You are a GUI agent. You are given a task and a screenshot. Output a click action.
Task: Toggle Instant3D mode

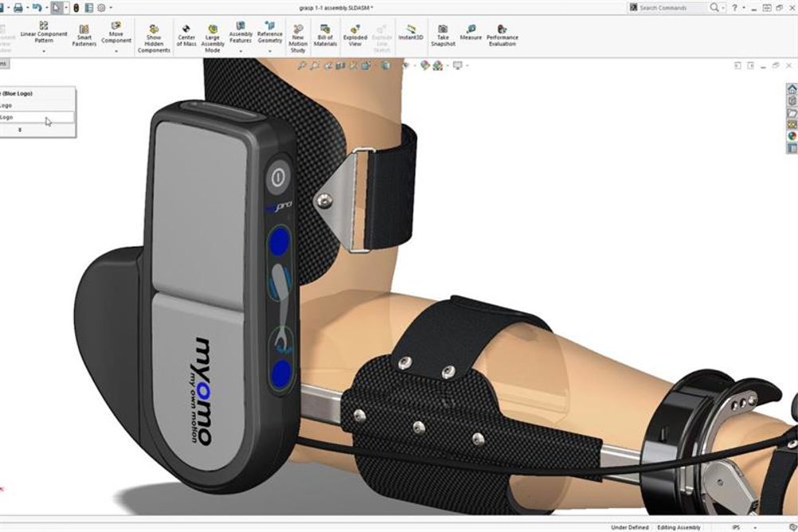(x=411, y=32)
